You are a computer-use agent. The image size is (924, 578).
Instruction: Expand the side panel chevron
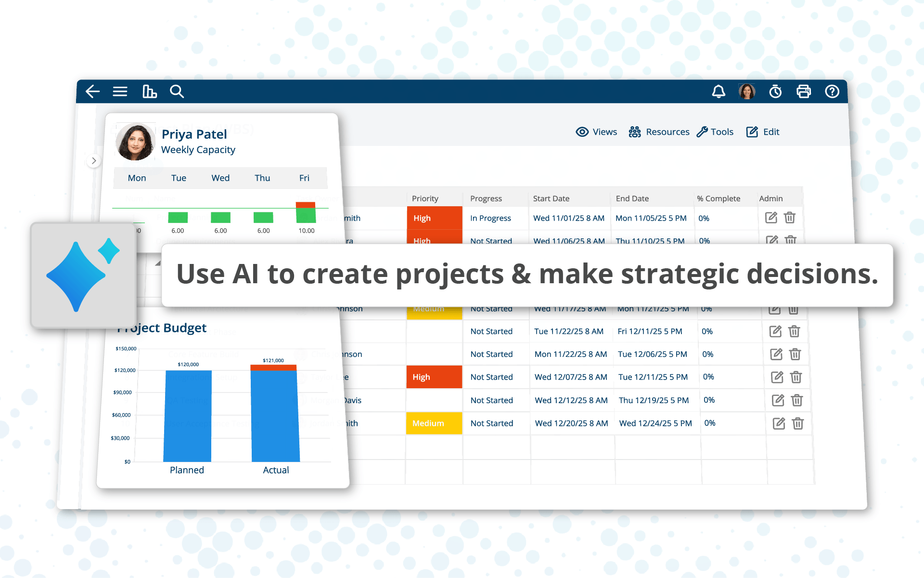coord(94,161)
